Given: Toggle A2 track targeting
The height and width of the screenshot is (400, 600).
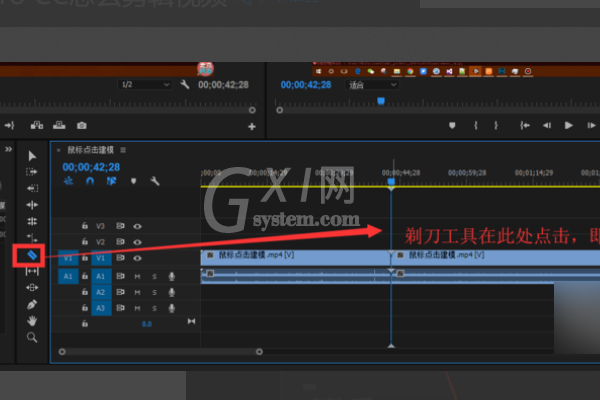Looking at the screenshot, I should (x=101, y=292).
